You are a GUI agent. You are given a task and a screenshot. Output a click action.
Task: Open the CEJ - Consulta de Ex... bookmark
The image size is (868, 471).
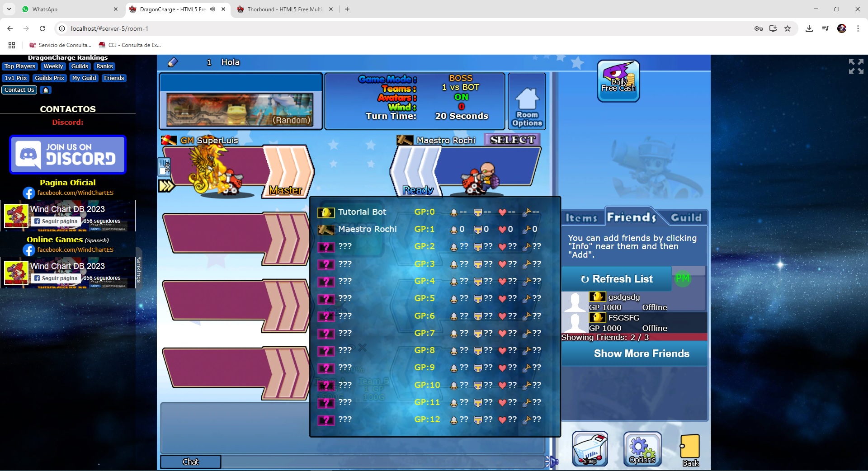click(130, 45)
